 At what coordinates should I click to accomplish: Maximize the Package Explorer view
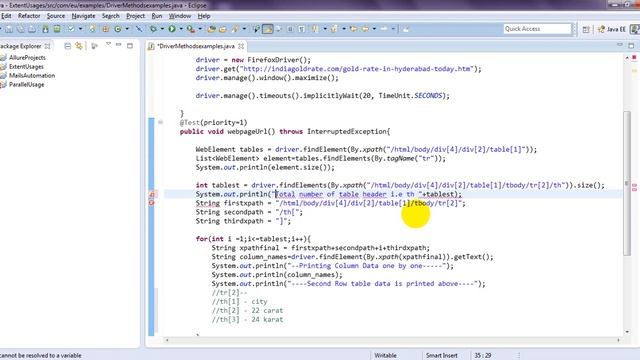point(130,46)
